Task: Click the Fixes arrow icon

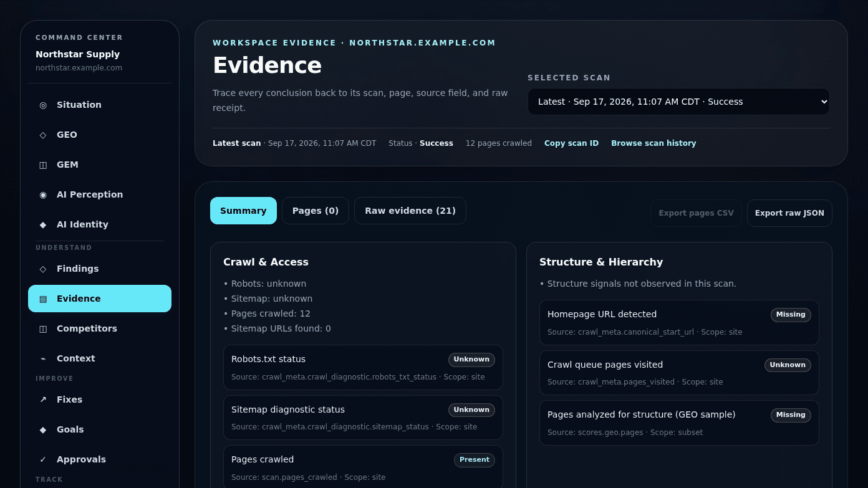Action: tap(43, 400)
